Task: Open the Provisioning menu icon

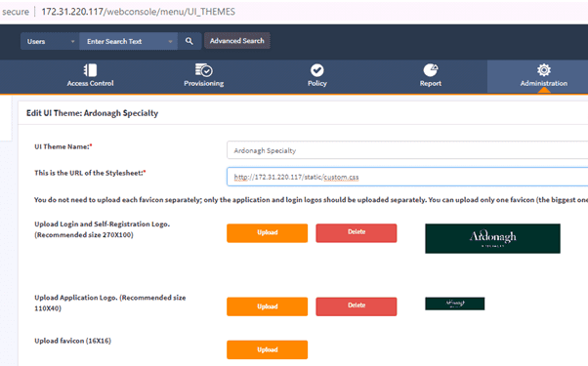Action: click(x=203, y=70)
